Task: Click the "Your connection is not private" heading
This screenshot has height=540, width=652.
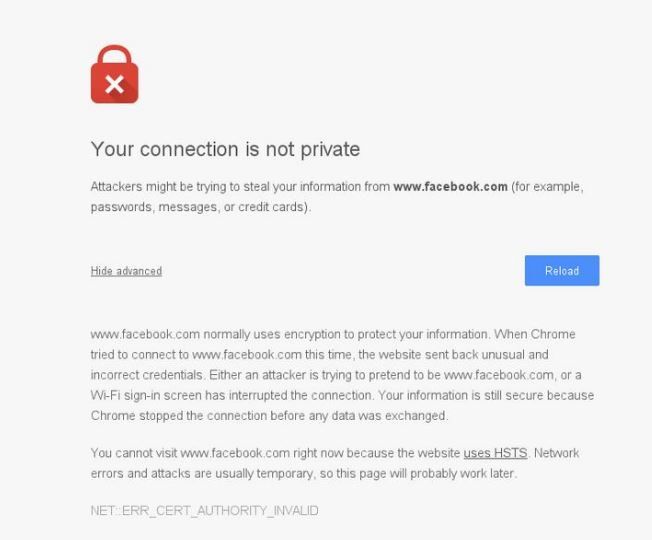Action: (x=225, y=150)
